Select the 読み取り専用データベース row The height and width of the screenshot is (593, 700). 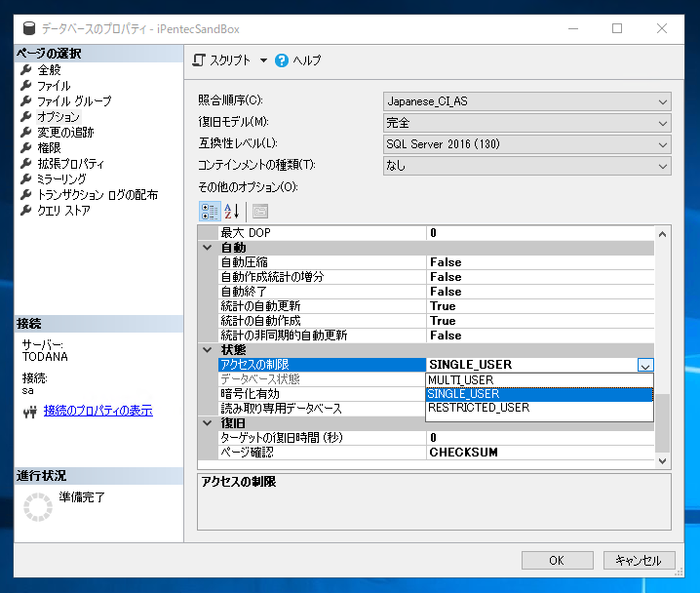coord(322,409)
